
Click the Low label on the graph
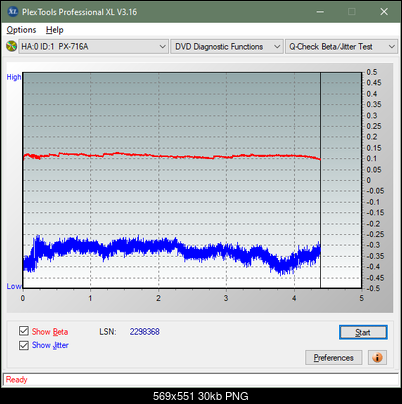tap(14, 286)
